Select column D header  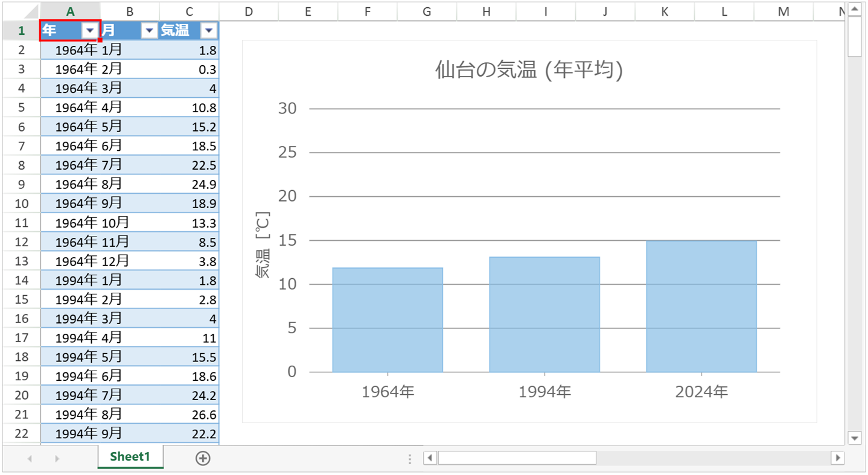[248, 11]
